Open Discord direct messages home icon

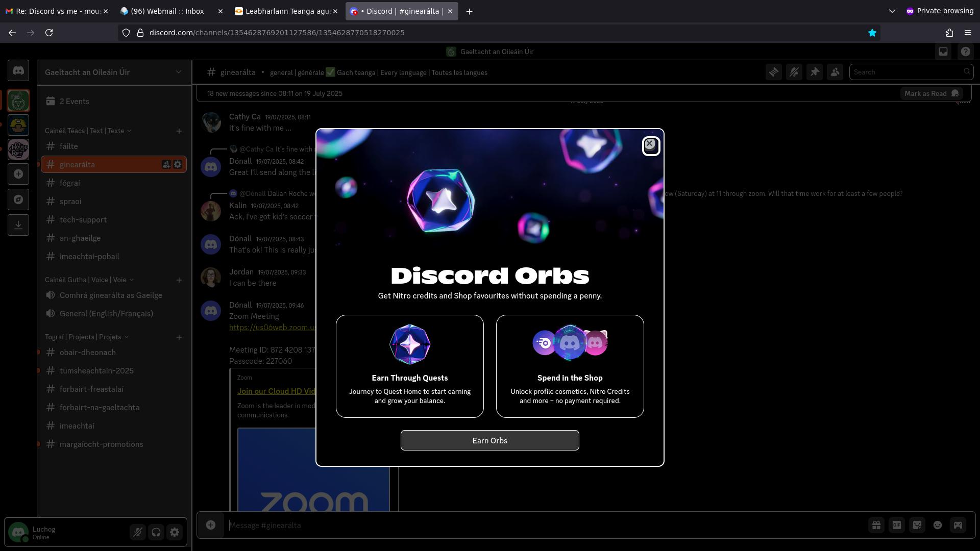coord(18,71)
